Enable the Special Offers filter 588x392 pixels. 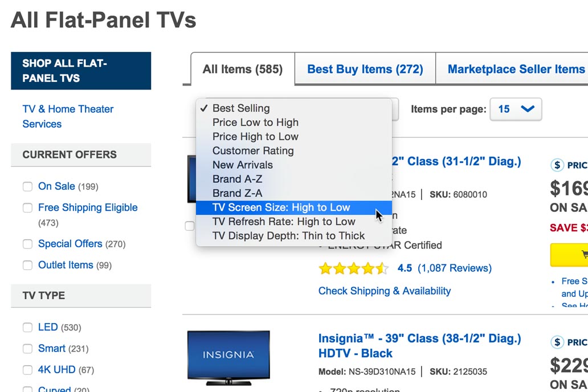tap(27, 244)
